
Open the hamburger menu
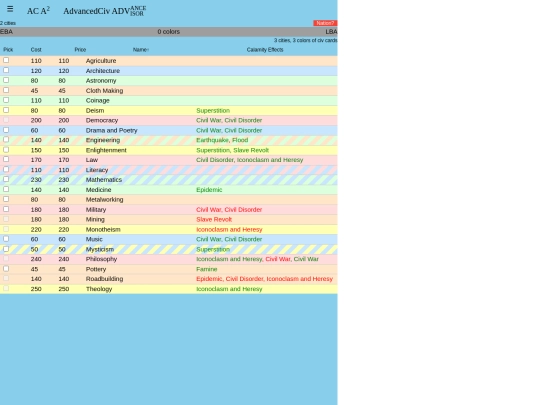(x=10, y=9)
